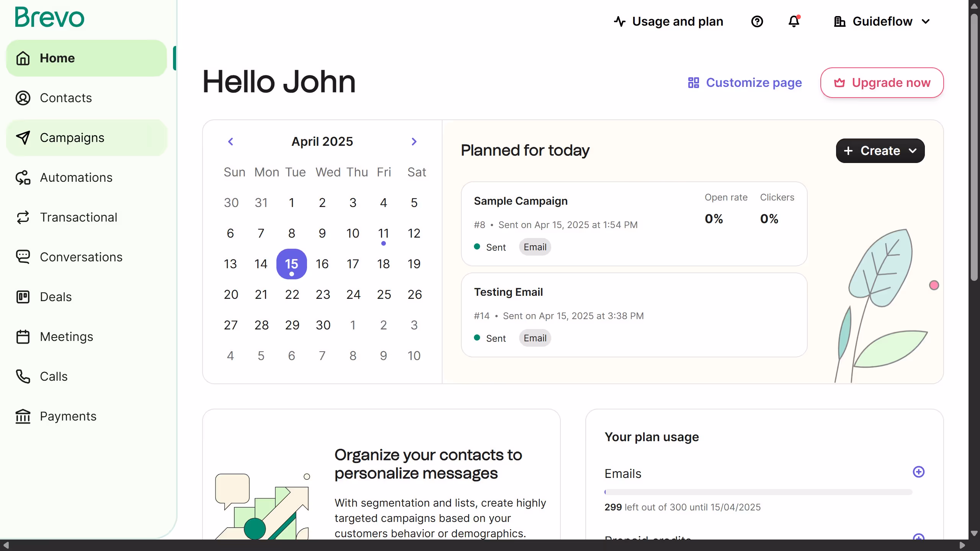Open the help question mark icon
980x551 pixels.
coord(757,21)
